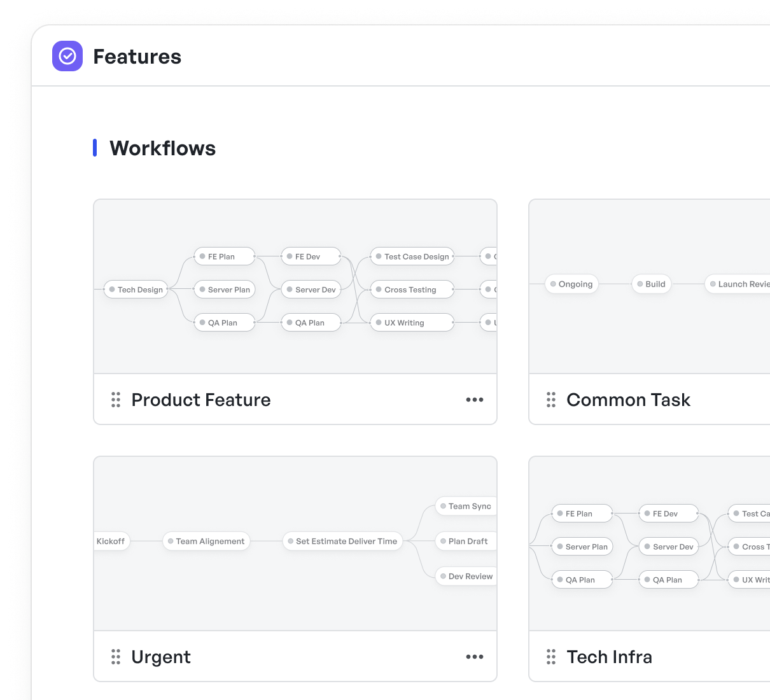Click the Workflows section heading
Image resolution: width=770 pixels, height=700 pixels.
pos(163,148)
